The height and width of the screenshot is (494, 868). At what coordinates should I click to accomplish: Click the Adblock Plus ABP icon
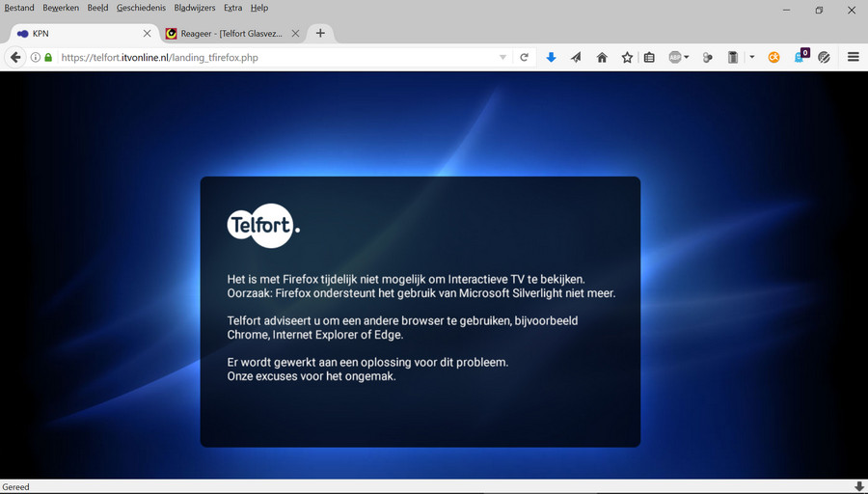click(675, 57)
